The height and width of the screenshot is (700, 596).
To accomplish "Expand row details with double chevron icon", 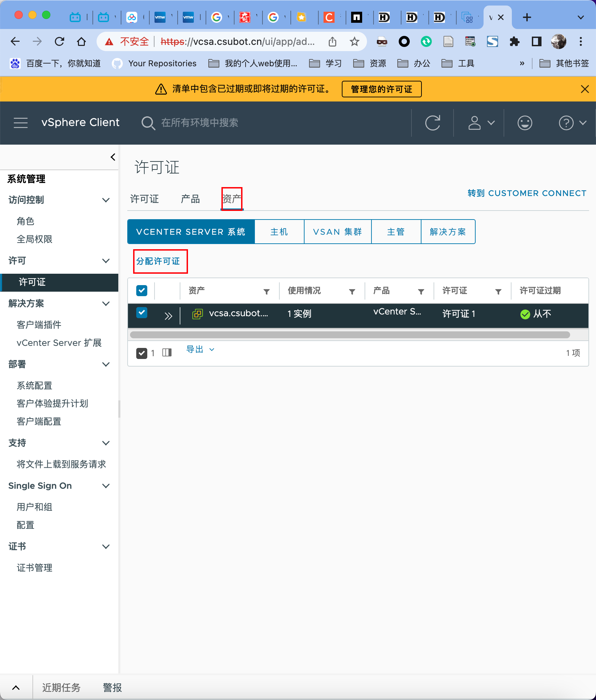I will point(168,315).
